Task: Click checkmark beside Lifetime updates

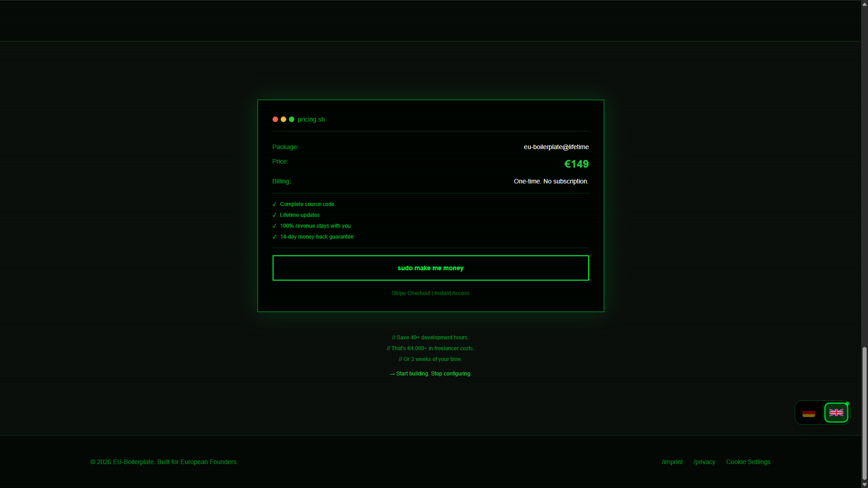Action: point(274,215)
